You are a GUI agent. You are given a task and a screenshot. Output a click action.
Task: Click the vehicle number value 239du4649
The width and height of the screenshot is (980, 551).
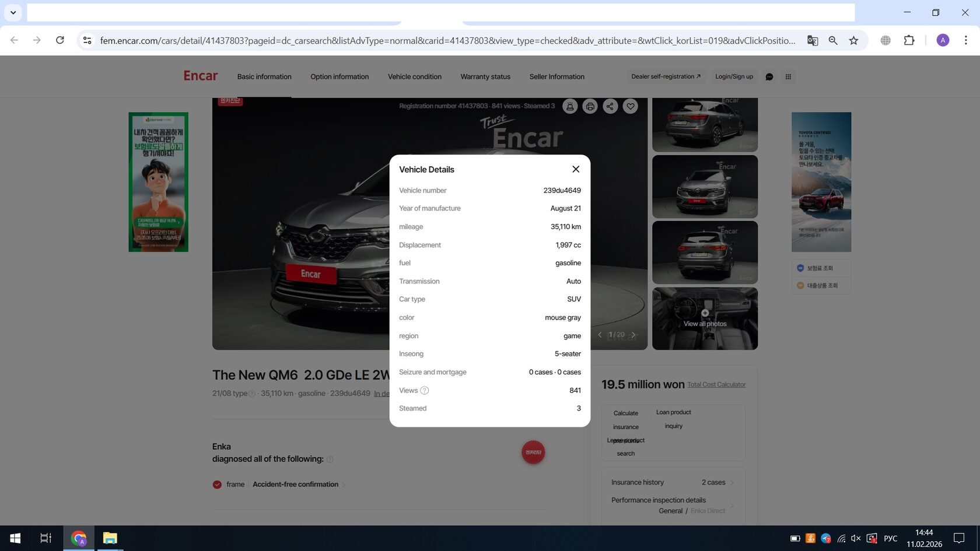pyautogui.click(x=562, y=191)
